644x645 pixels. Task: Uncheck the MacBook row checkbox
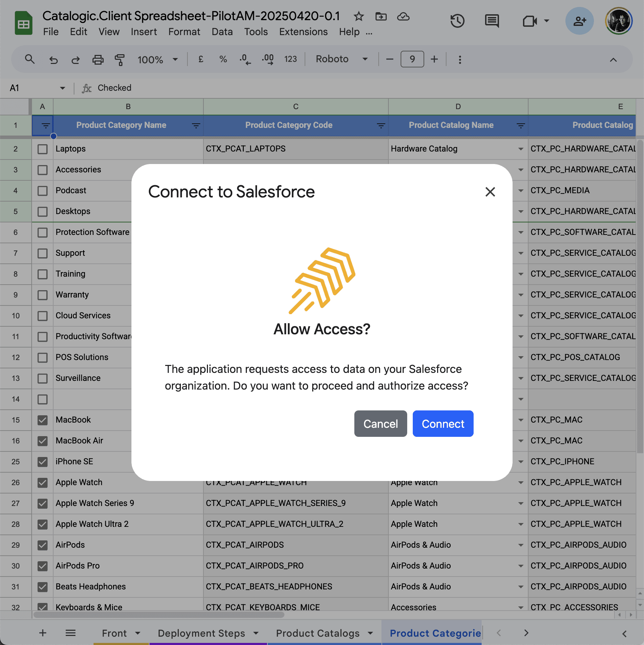[42, 420]
